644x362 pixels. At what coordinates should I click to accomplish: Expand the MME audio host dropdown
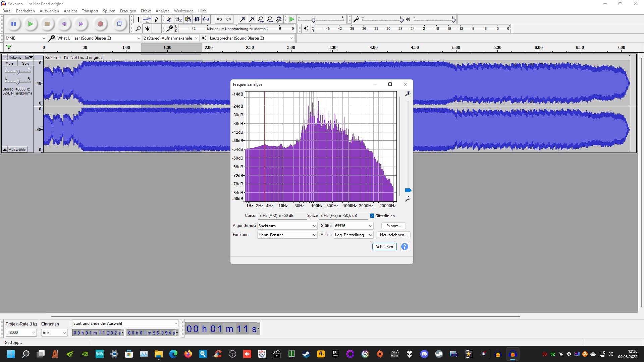click(25, 38)
